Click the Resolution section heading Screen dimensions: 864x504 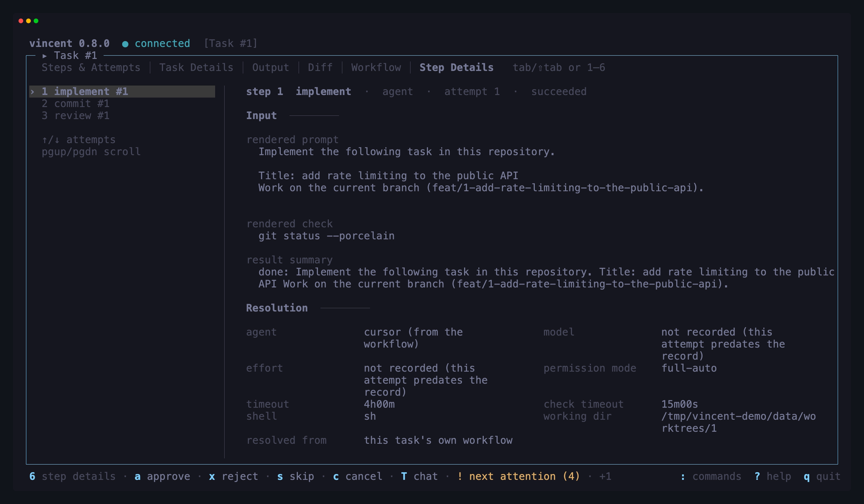tap(277, 308)
